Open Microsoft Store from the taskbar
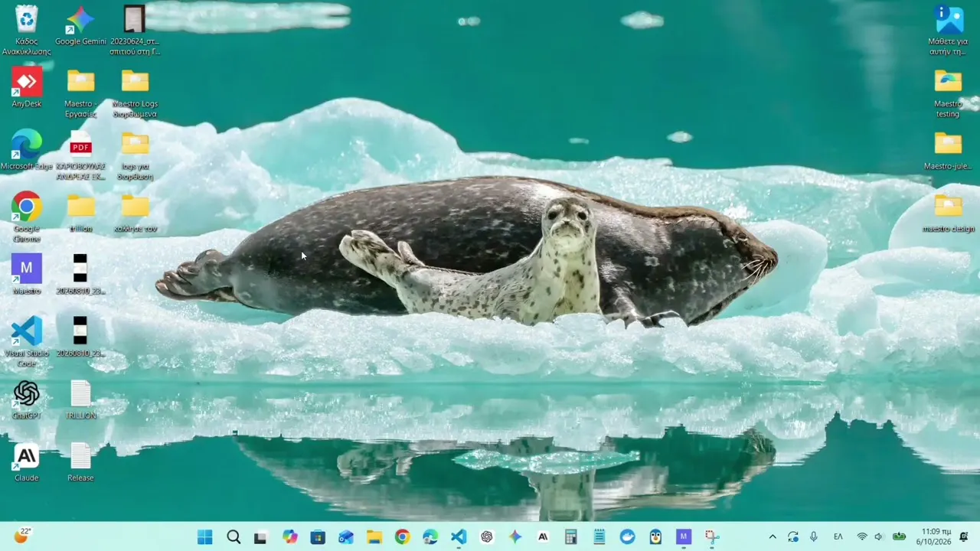Image resolution: width=980 pixels, height=551 pixels. coord(318,537)
